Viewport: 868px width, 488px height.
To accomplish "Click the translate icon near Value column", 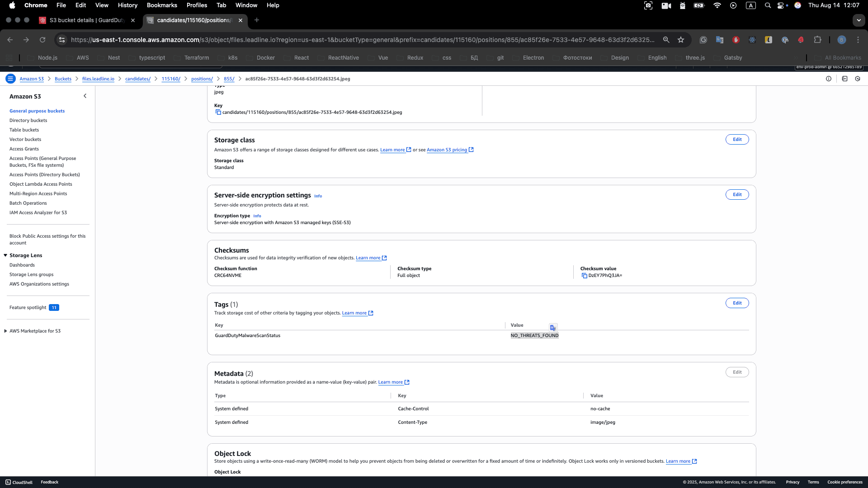I will pos(553,328).
